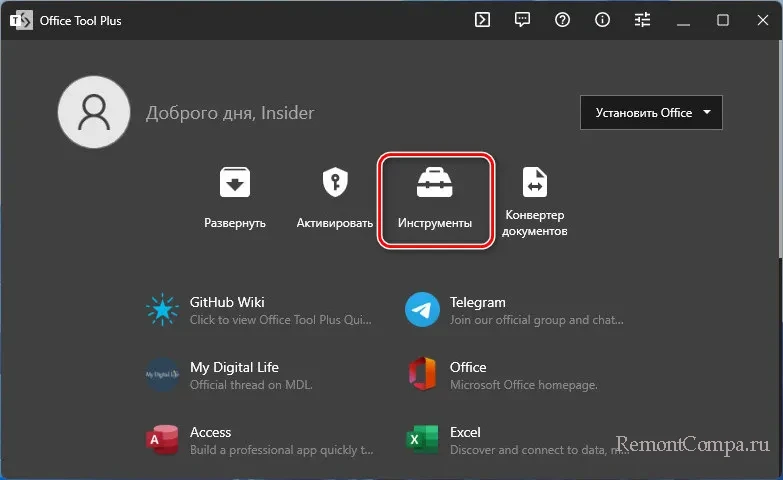Maximize the Office Tool Plus window
This screenshot has height=480, width=783.
(x=723, y=20)
